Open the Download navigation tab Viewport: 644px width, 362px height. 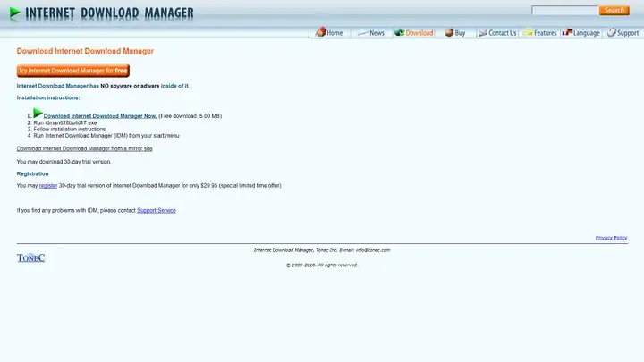(419, 33)
